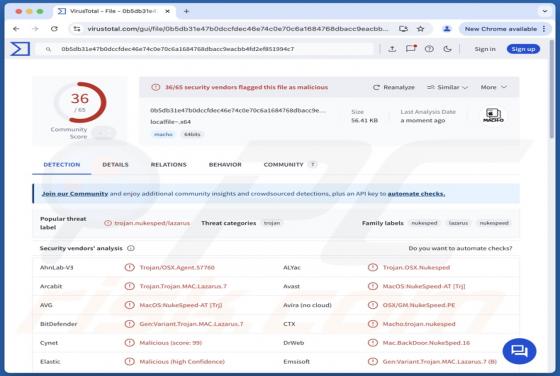
Task: Click the OSX/GM.NukeSpeed.PE detection text
Action: click(x=419, y=305)
